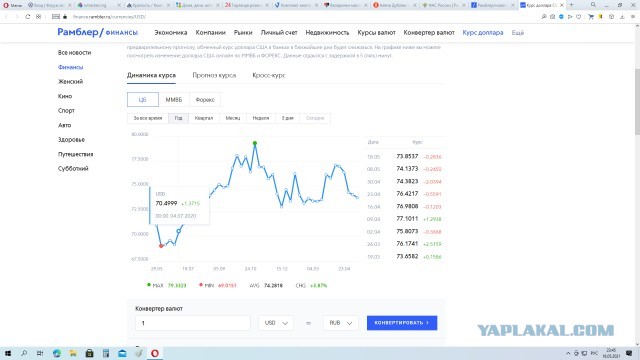Screen dimensions: 640x360
Task: Switch to Кросс-курс tab
Action: click(269, 76)
